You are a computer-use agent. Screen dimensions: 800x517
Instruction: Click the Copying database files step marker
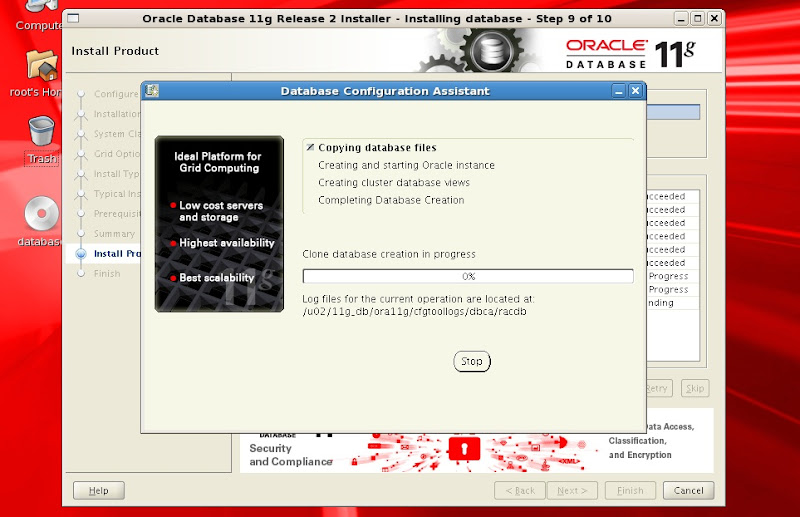(x=310, y=147)
